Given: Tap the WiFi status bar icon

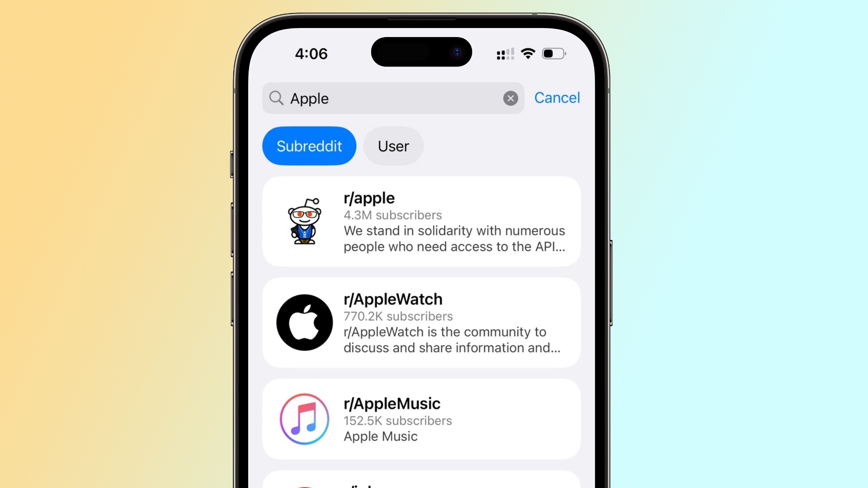Looking at the screenshot, I should tap(527, 53).
